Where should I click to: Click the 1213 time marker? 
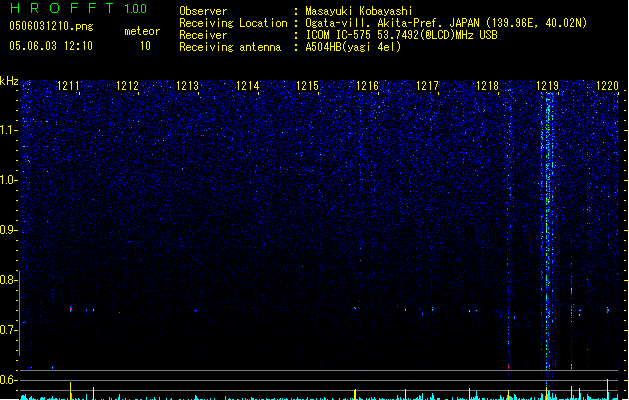click(187, 86)
